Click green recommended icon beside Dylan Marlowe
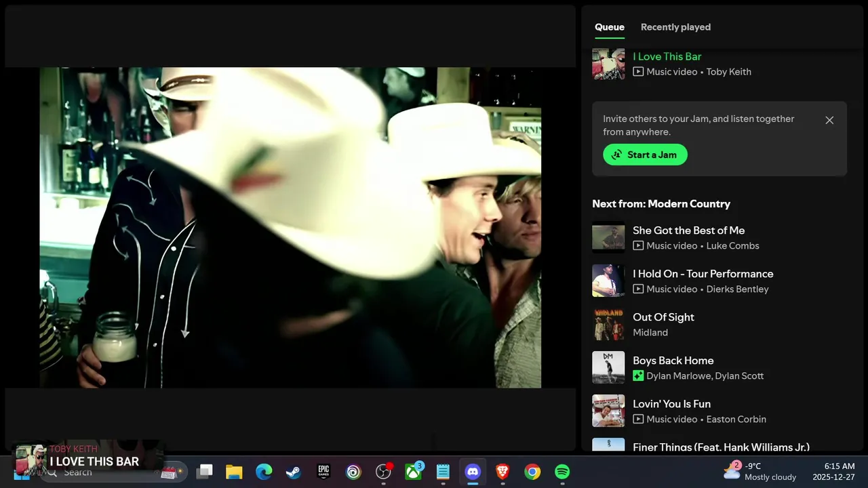 [638, 376]
